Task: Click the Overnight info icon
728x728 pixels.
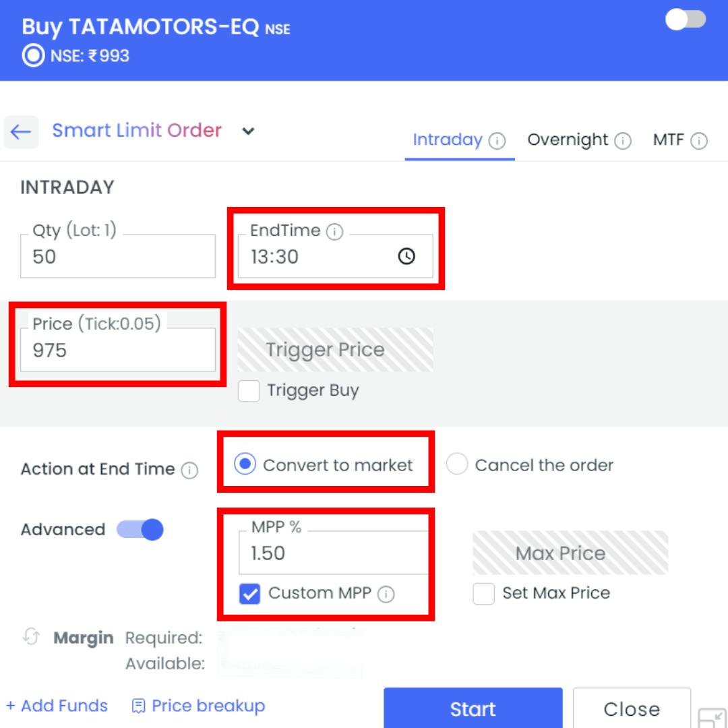Action: click(x=623, y=141)
